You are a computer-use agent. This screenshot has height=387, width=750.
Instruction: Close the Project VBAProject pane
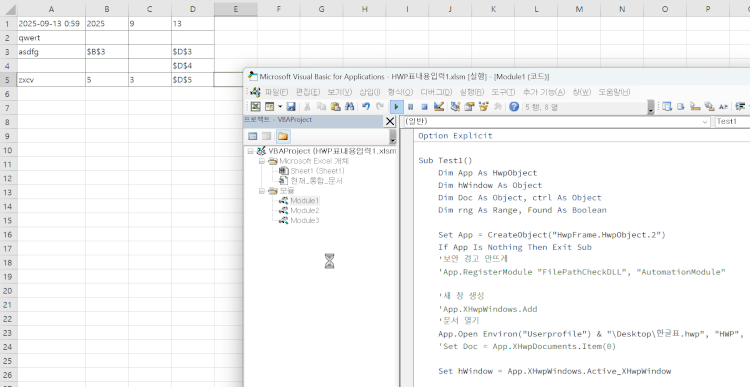point(390,122)
